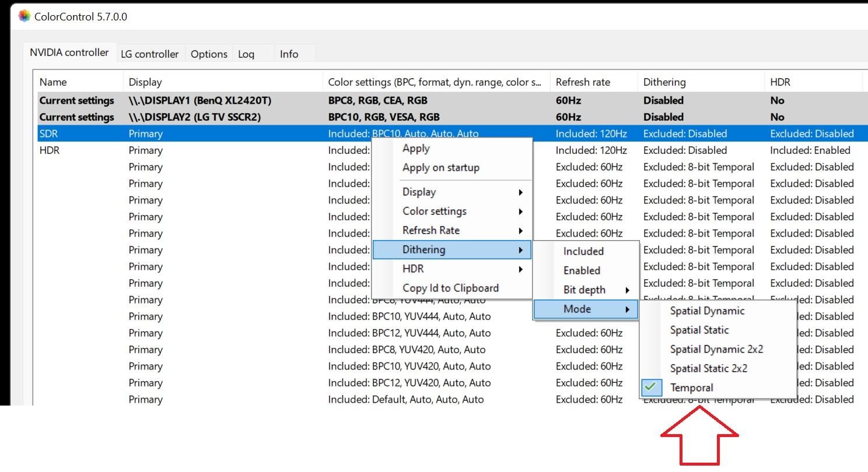This screenshot has height=472, width=868.
Task: Expand the Refresh Rate submenu
Action: pyautogui.click(x=452, y=231)
